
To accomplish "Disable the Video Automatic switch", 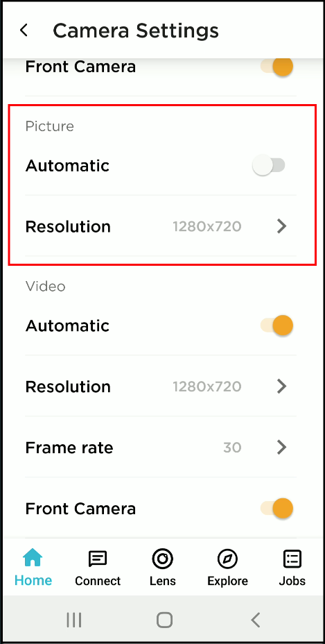I will point(276,325).
